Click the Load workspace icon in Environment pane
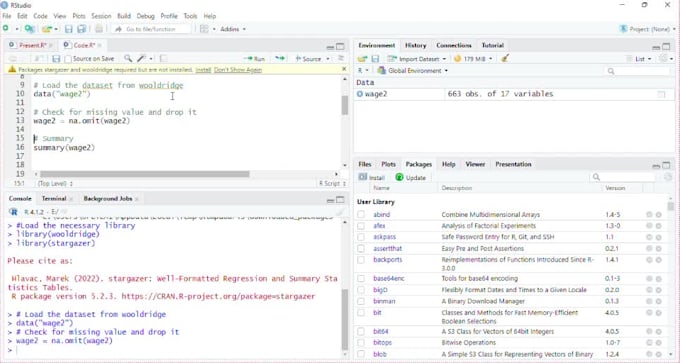This screenshot has height=363, width=680. pyautogui.click(x=362, y=59)
